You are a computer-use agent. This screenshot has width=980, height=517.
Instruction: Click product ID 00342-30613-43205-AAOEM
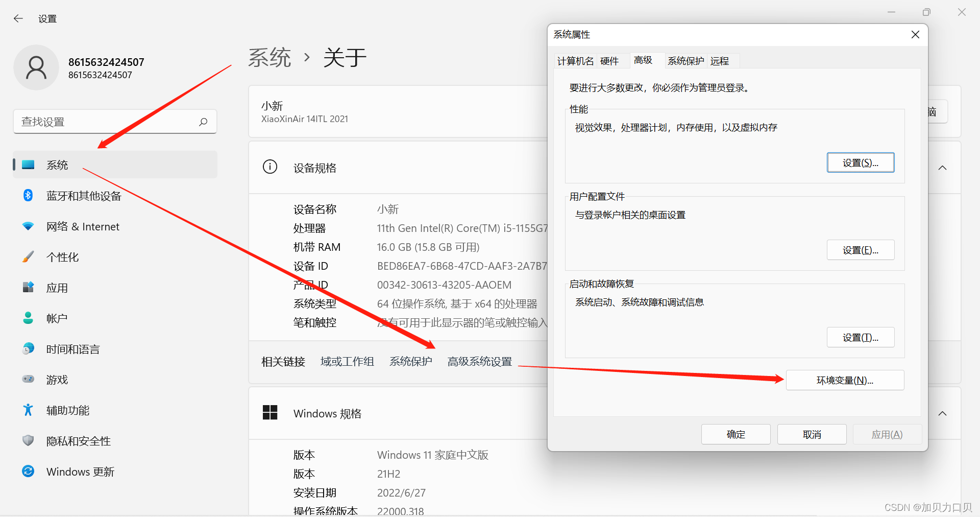[x=444, y=285]
